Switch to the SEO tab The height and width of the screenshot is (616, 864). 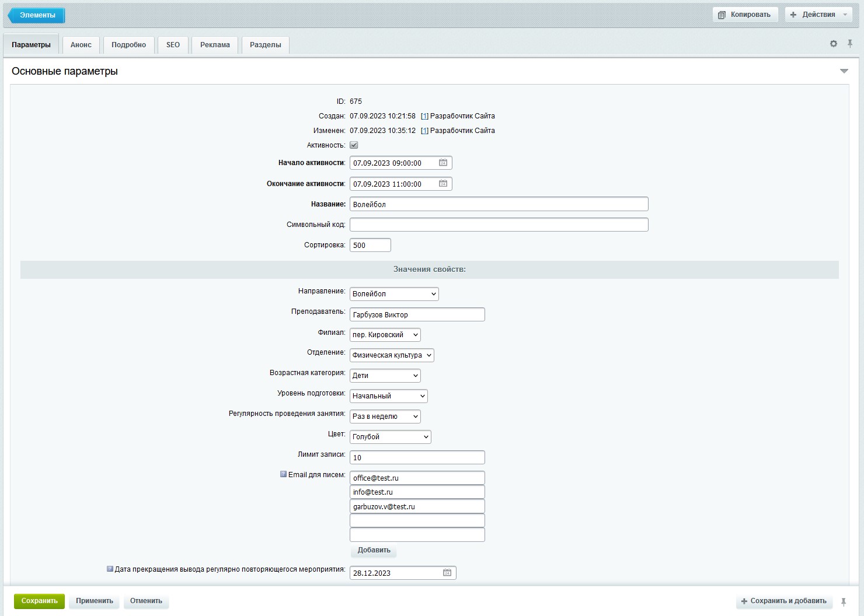point(173,45)
